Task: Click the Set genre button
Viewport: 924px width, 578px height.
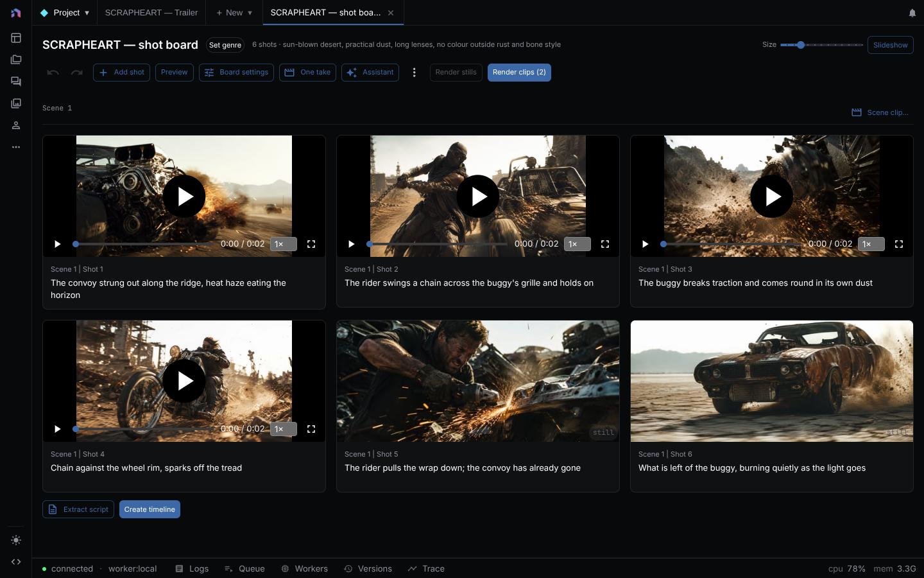Action: 225,45
